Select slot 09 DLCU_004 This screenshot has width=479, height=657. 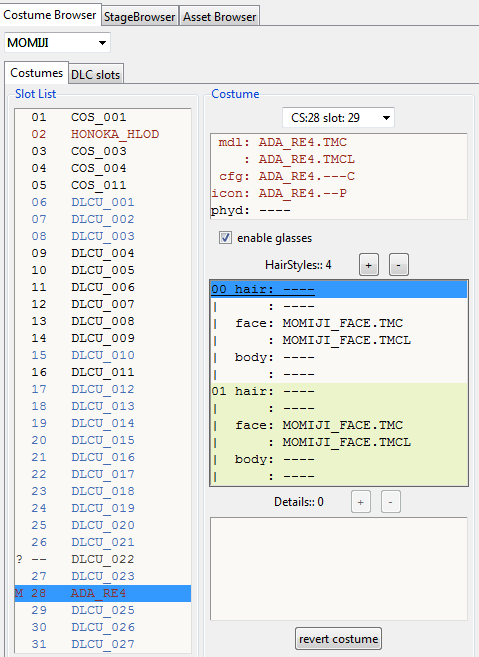click(103, 253)
